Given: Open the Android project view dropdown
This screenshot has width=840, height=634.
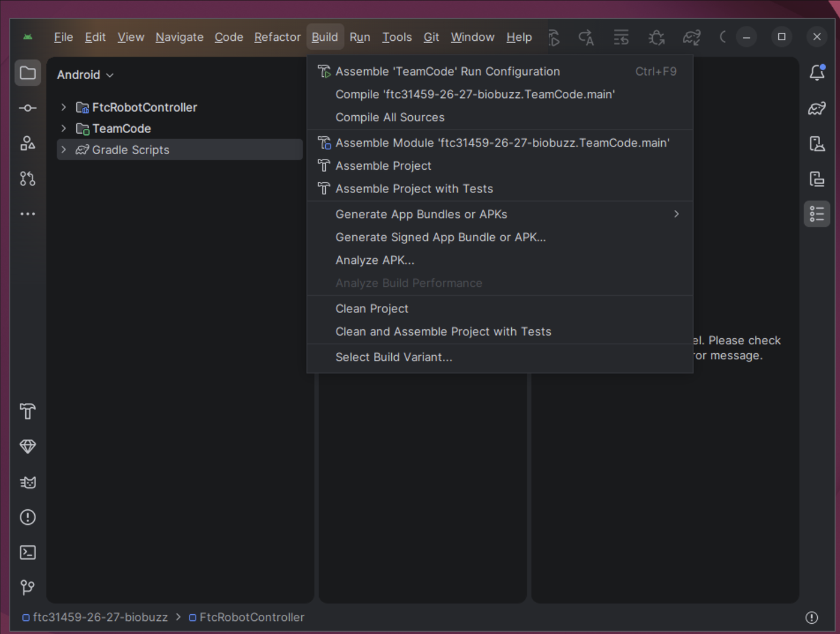Looking at the screenshot, I should [85, 75].
